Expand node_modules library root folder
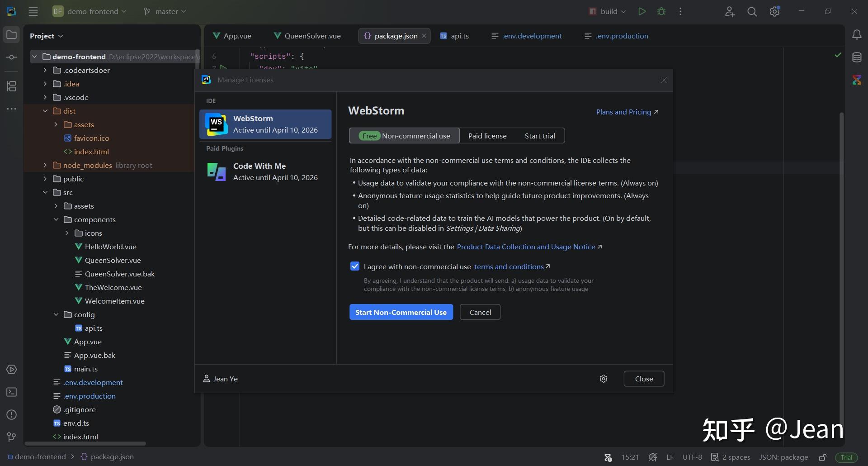The height and width of the screenshot is (466, 868). click(45, 165)
